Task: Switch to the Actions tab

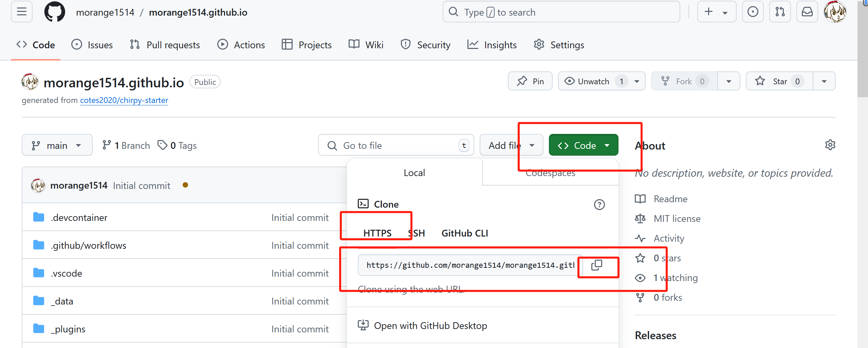Action: coord(241,45)
